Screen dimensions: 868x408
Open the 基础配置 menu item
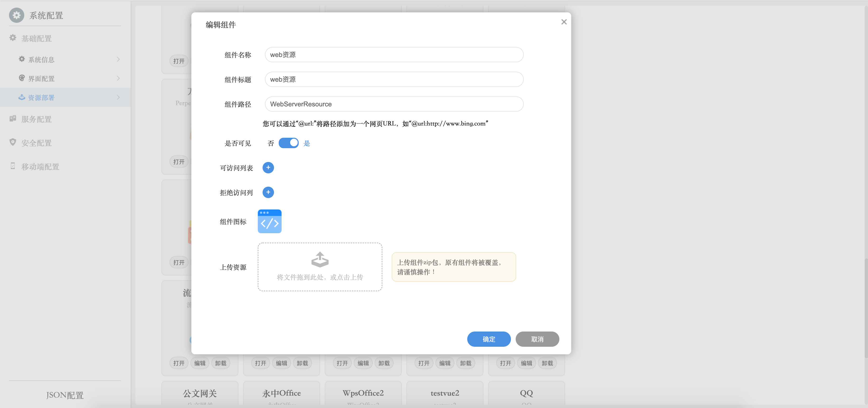pyautogui.click(x=36, y=38)
